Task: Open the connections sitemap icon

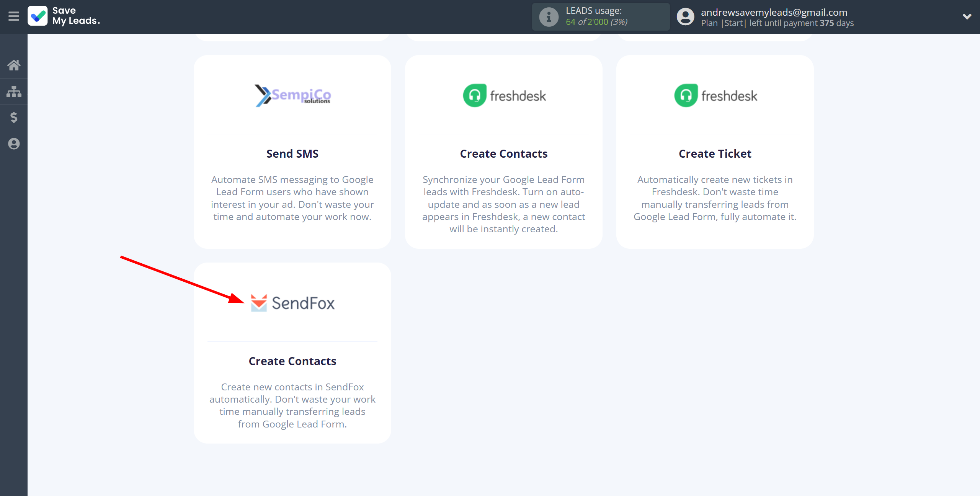Action: (14, 91)
